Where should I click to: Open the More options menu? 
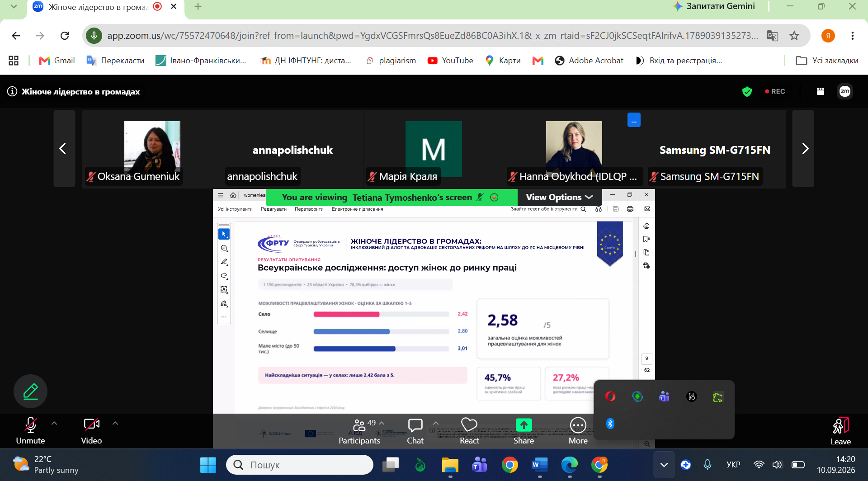click(x=578, y=432)
